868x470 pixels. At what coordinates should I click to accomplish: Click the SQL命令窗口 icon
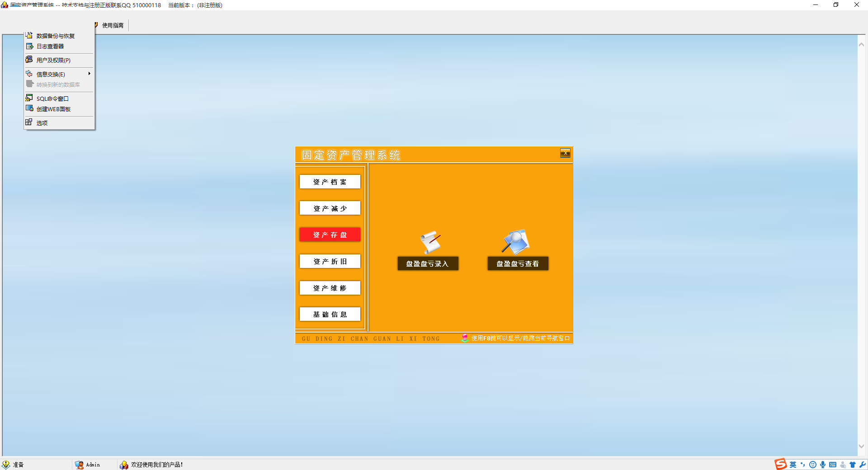(x=29, y=98)
